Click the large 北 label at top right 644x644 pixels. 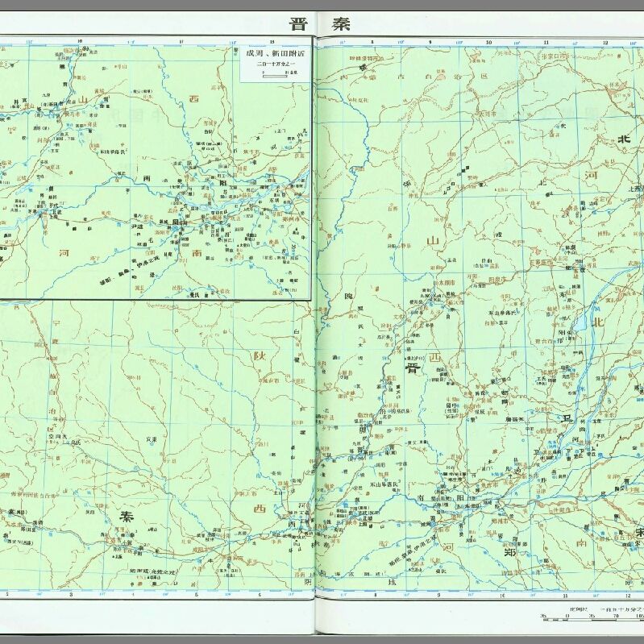623,139
